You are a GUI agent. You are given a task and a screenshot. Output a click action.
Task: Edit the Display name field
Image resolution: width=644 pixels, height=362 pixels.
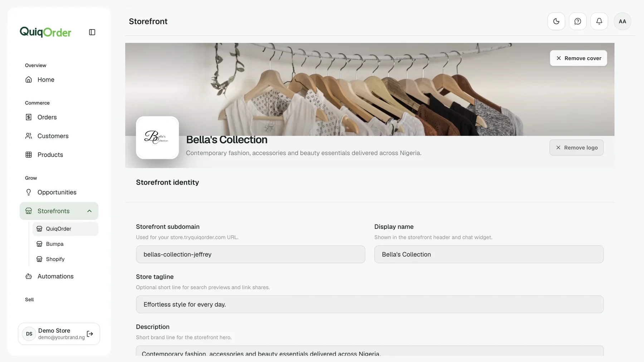[x=489, y=254]
